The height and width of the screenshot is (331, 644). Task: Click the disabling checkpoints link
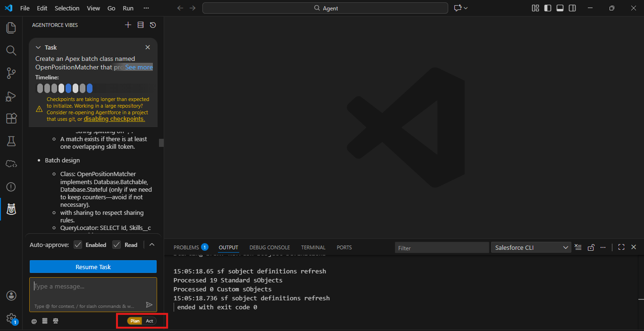coord(114,119)
